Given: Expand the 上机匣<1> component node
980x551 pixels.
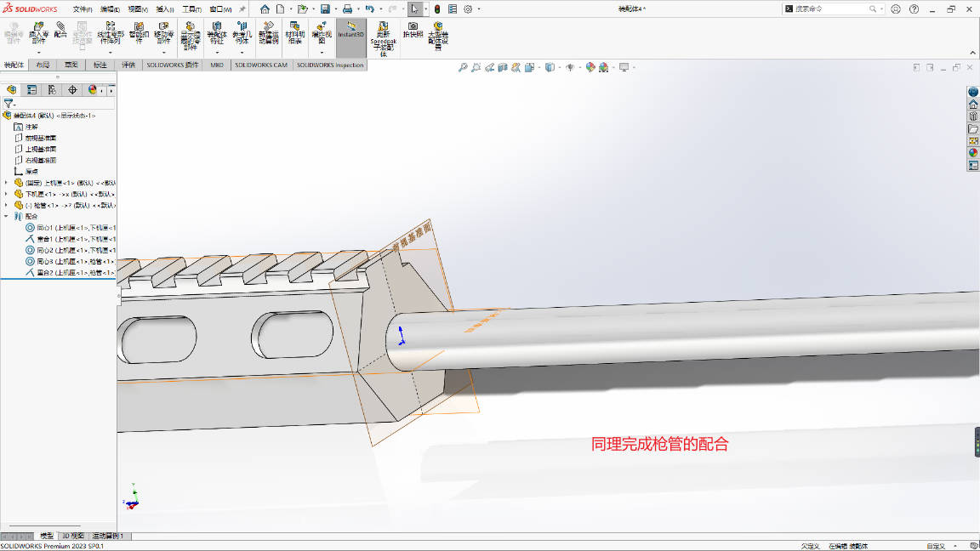Looking at the screenshot, I should click(6, 183).
